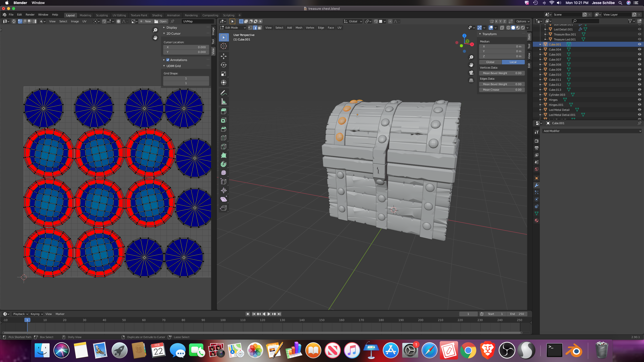Adjust the Mean Crease slider field
Screen dimensions: 644x362
point(502,90)
